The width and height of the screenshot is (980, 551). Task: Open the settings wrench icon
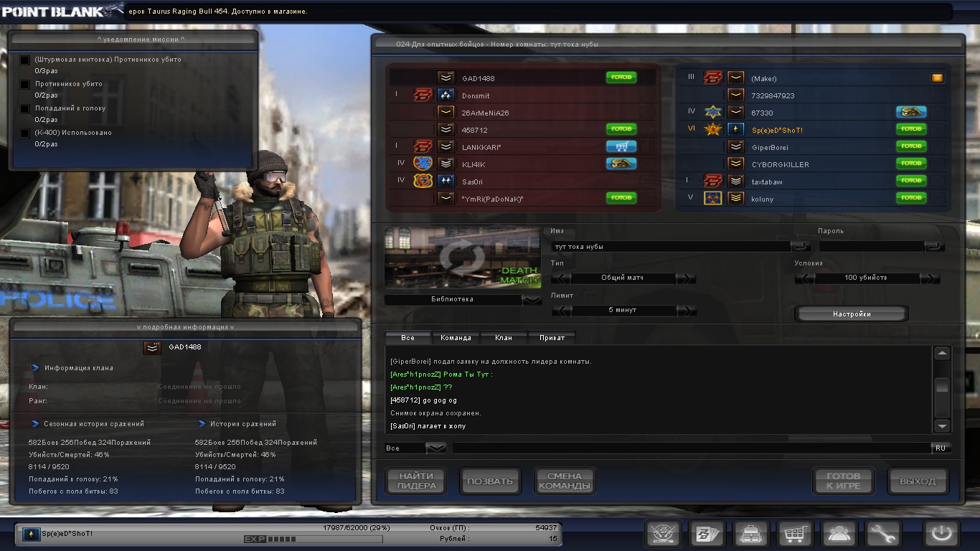(883, 534)
